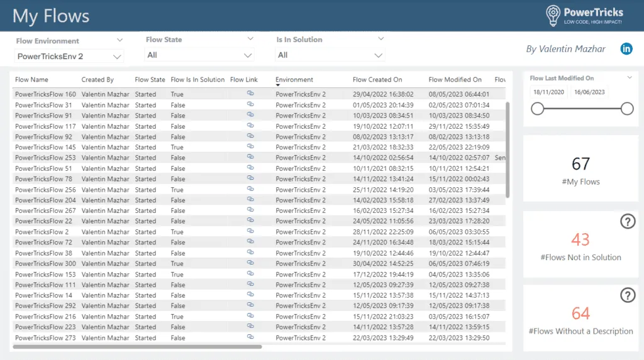Open flow link for PowerTricksFlow 160
This screenshot has width=644, height=360.
[x=250, y=94]
